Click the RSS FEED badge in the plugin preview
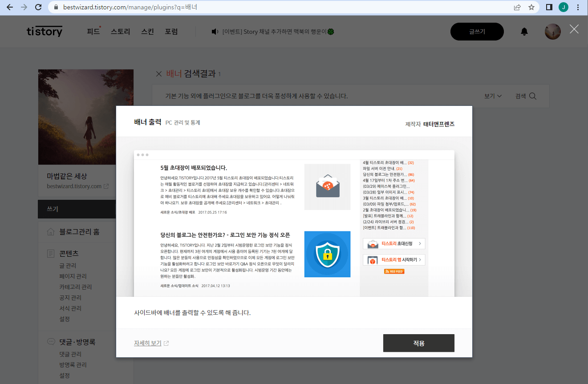Image resolution: width=588 pixels, height=384 pixels. coord(393,271)
